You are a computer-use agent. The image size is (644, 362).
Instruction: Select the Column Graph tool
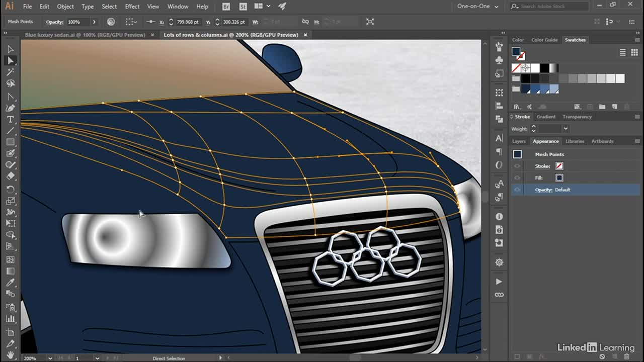coord(10,319)
